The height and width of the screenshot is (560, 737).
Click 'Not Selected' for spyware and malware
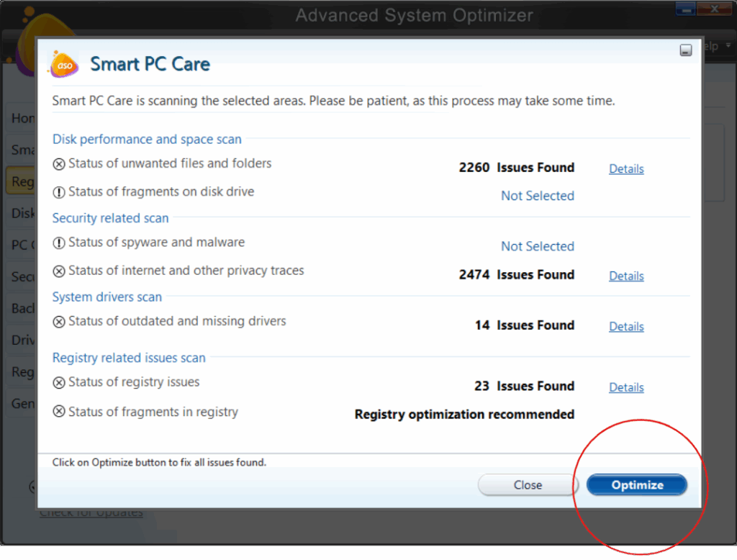click(537, 246)
